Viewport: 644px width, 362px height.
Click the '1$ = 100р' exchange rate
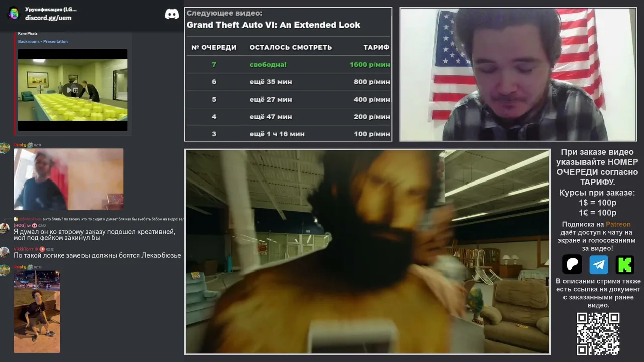[597, 203]
